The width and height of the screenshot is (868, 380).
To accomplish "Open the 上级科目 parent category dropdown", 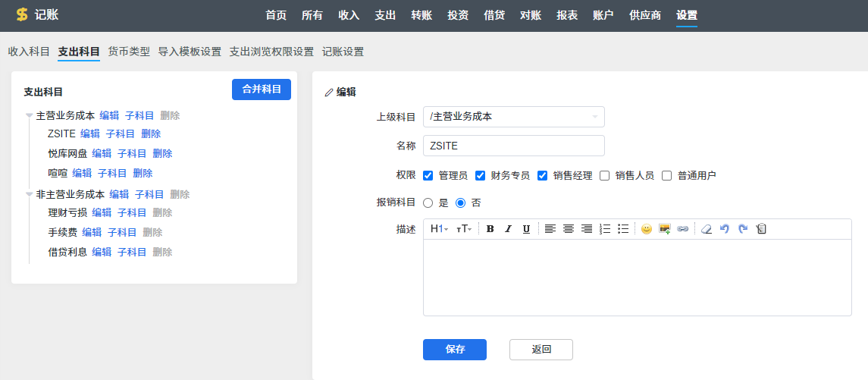I will (513, 117).
